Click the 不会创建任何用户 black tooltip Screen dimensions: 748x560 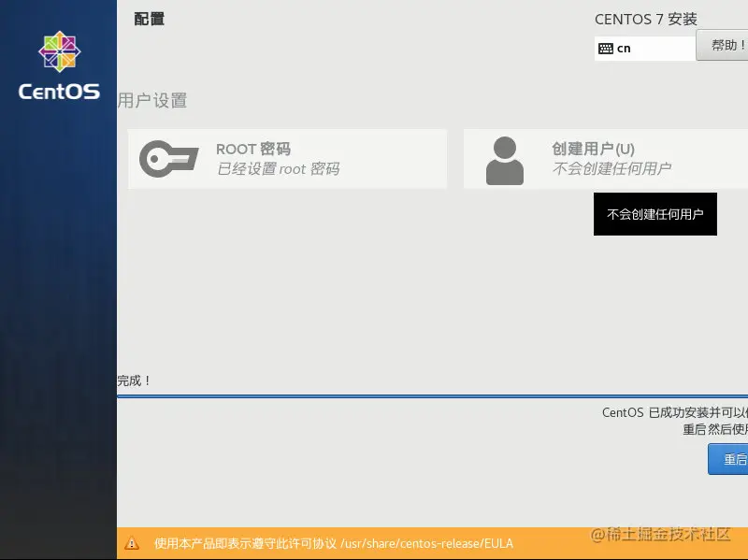(654, 214)
